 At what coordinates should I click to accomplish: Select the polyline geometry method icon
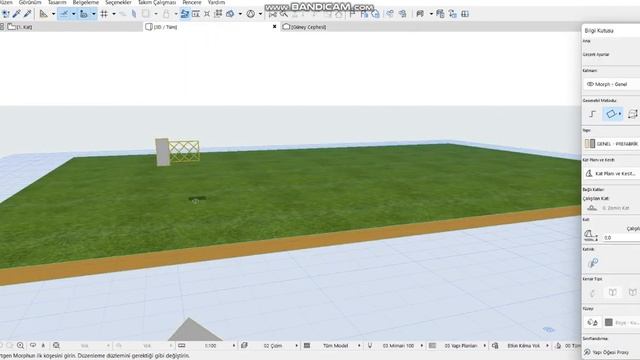tap(593, 114)
